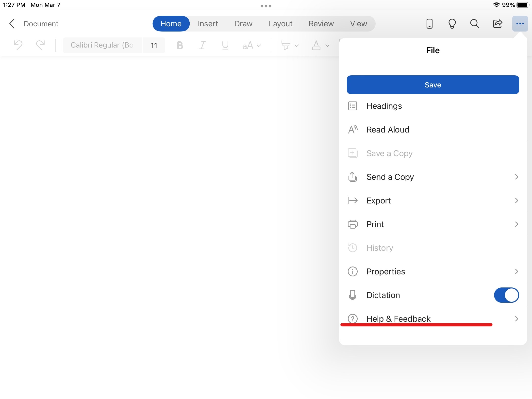The image size is (532, 399).
Task: Click the lightbulb Tell Me icon
Action: click(452, 24)
